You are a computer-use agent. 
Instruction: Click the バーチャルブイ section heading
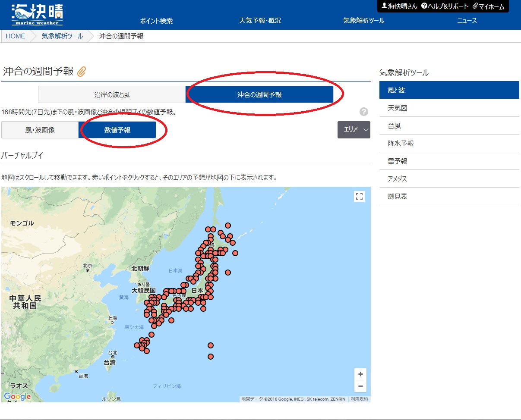click(22, 155)
